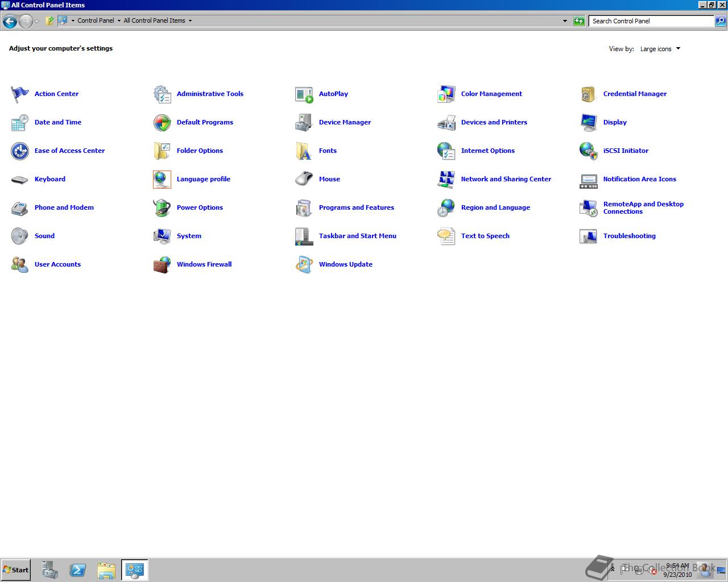Open the RemoteApp and Desktop Connections icon
This screenshot has width=728, height=582.
pos(589,208)
